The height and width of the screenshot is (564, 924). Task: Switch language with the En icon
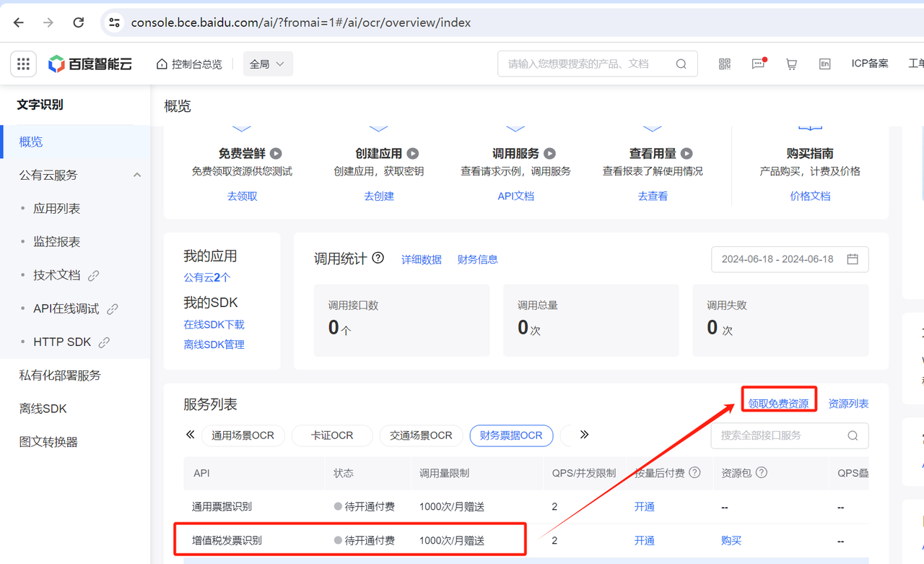click(x=824, y=64)
